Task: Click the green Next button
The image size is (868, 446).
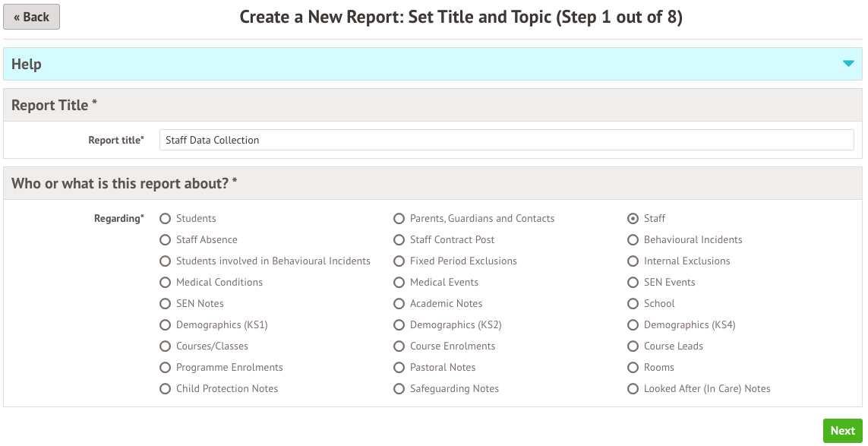Action: pos(842,431)
